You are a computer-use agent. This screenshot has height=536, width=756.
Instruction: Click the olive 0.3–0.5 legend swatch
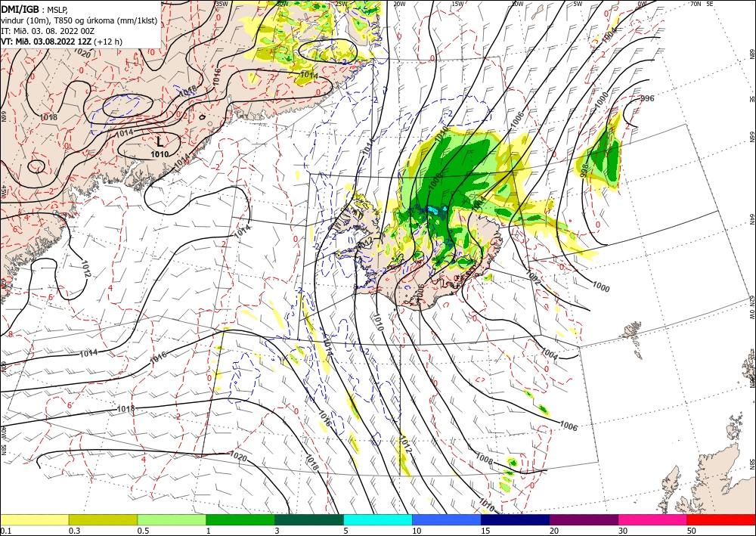103,519
